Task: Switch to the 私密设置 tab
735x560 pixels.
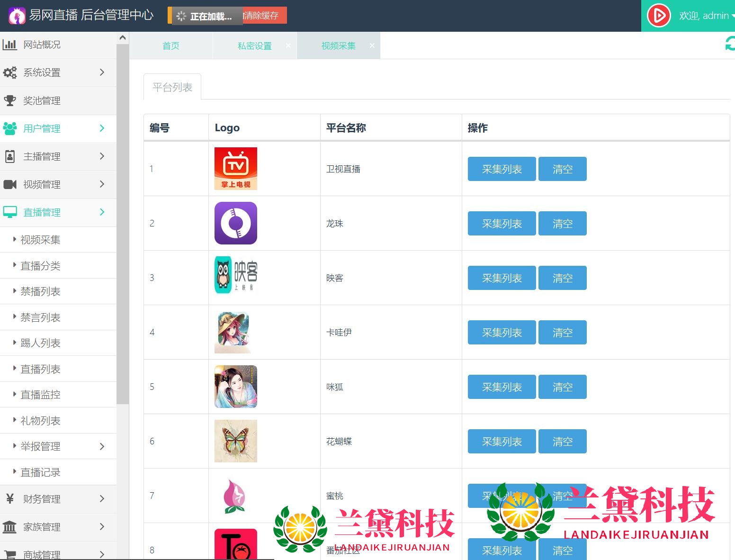Action: [254, 46]
